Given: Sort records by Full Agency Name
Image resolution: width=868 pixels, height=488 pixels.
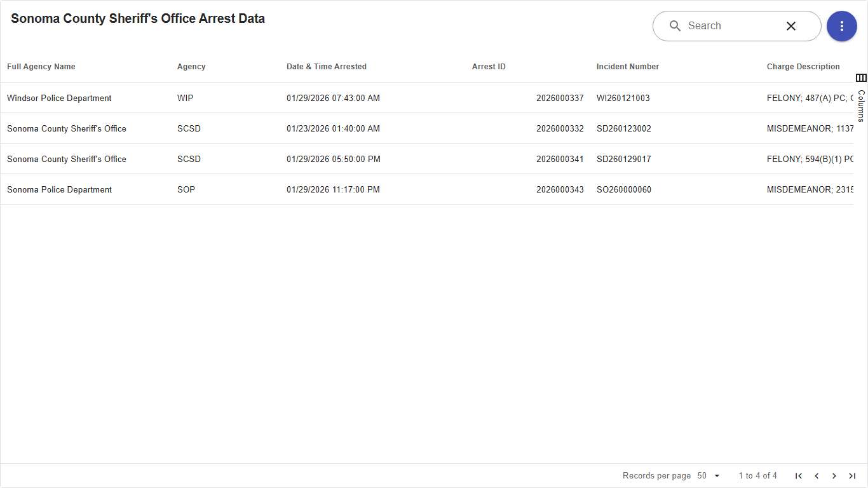Looking at the screenshot, I should coord(41,66).
